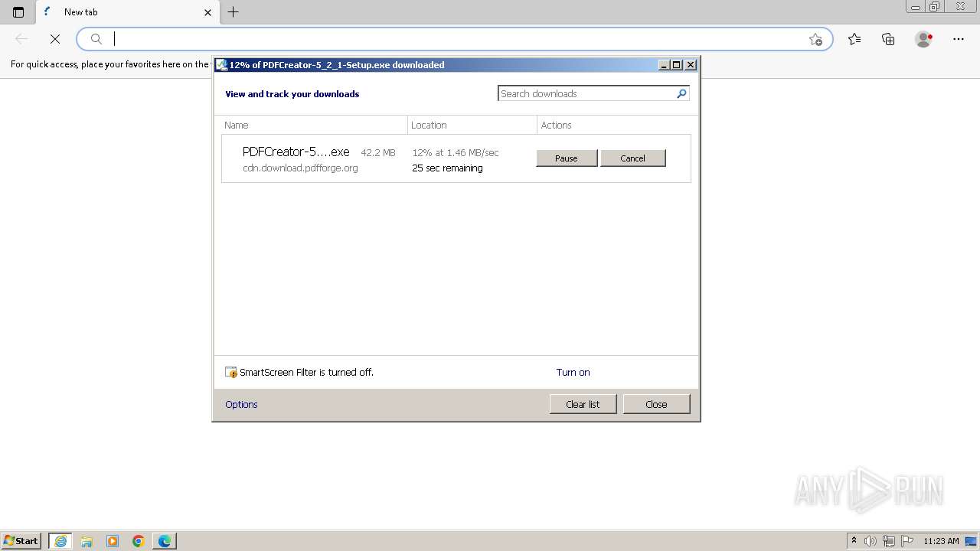This screenshot has width=980, height=551.
Task: Add this page to favorites star
Action: tap(815, 39)
